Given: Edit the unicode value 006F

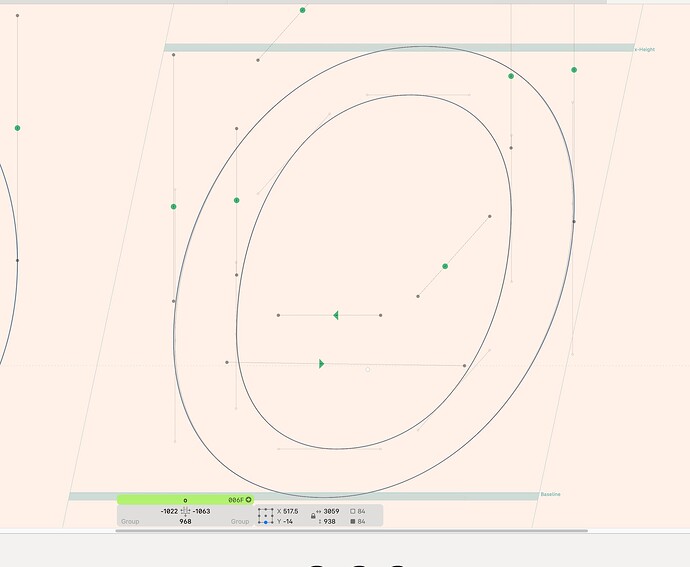Looking at the screenshot, I should tap(236, 500).
